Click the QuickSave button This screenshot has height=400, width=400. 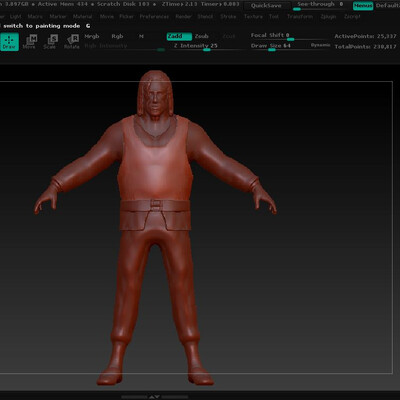coord(266,6)
